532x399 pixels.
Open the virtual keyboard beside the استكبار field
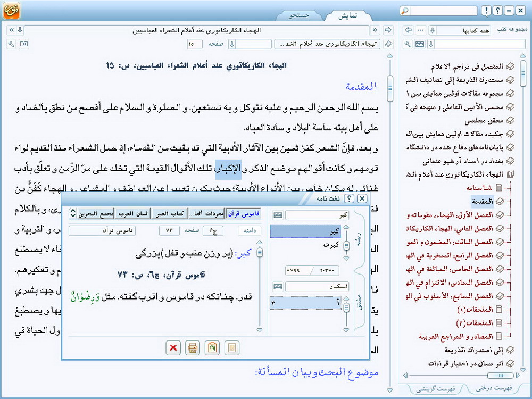(x=278, y=287)
